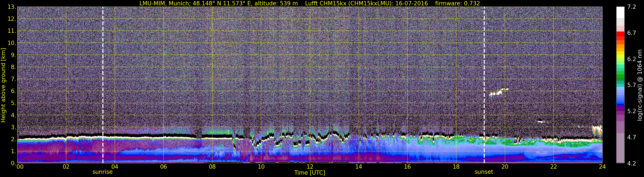
Task: Click the 5.7 colorbar tick label
Action: pos(632,85)
